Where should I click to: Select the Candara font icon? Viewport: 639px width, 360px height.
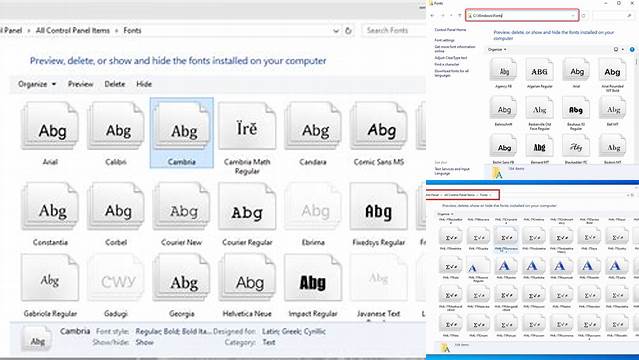point(313,127)
